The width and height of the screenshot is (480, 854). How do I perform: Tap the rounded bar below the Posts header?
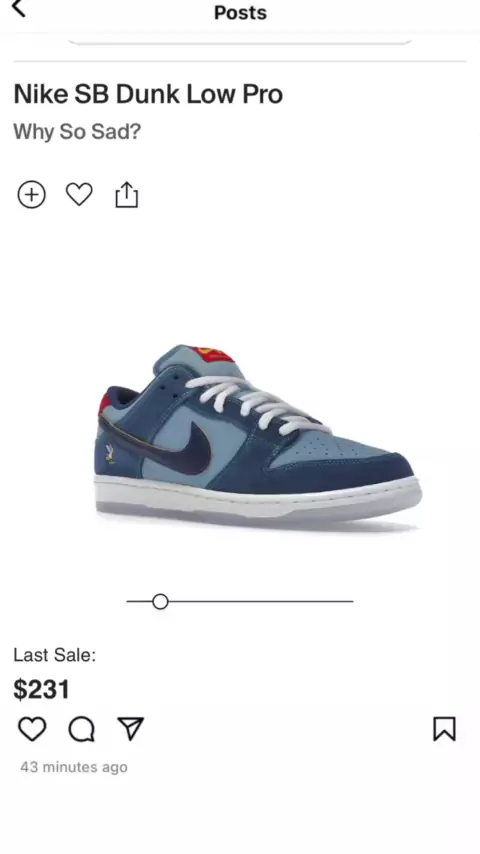[x=240, y=41]
